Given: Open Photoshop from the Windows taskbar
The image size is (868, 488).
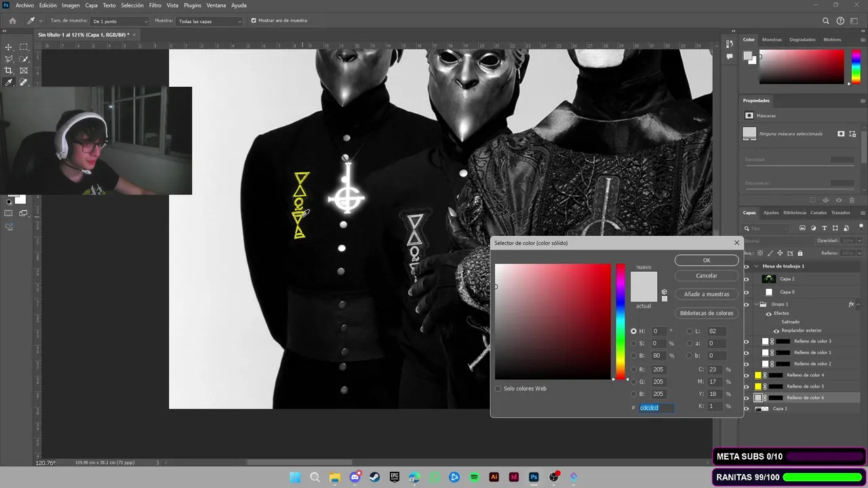Looking at the screenshot, I should (534, 477).
